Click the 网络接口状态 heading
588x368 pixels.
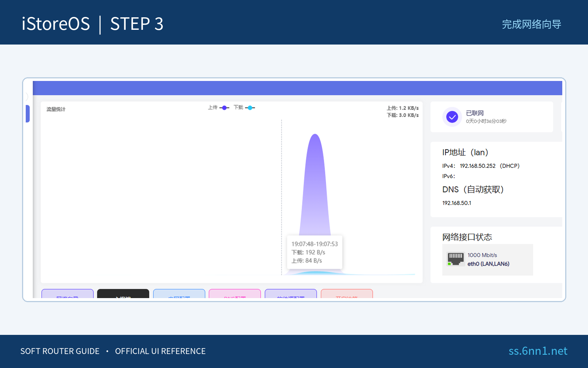[x=467, y=237]
